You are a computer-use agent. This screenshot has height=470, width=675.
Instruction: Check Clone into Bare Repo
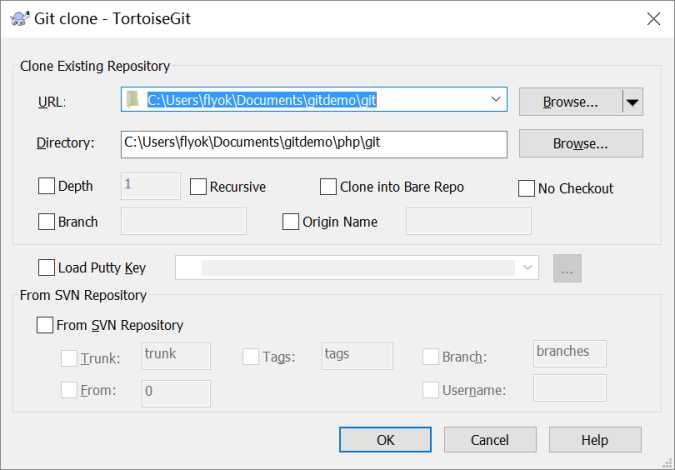pos(328,187)
